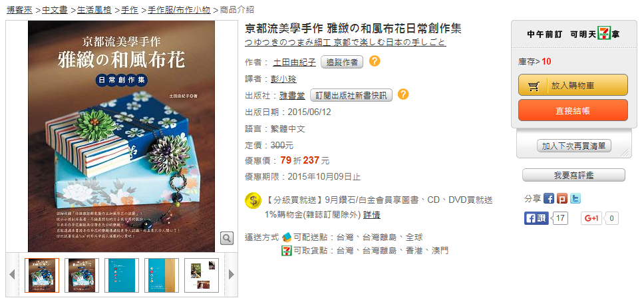Click 直接結帳 checkout button
Screen dimensions: 644x302
pyautogui.click(x=573, y=110)
